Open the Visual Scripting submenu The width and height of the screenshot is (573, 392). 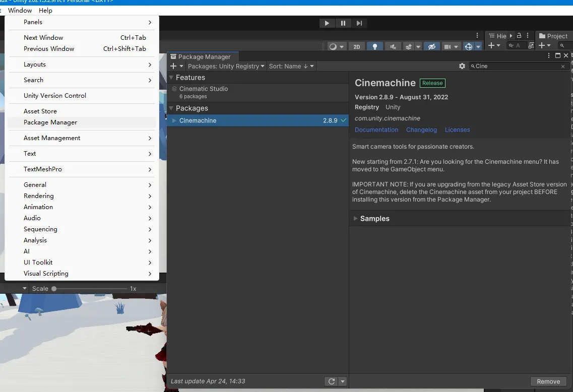(x=82, y=274)
